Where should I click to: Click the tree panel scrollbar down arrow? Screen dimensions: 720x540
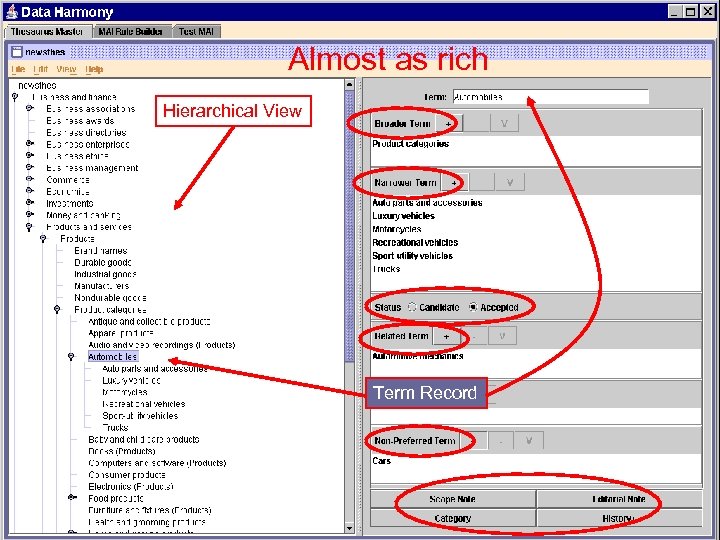tap(349, 529)
